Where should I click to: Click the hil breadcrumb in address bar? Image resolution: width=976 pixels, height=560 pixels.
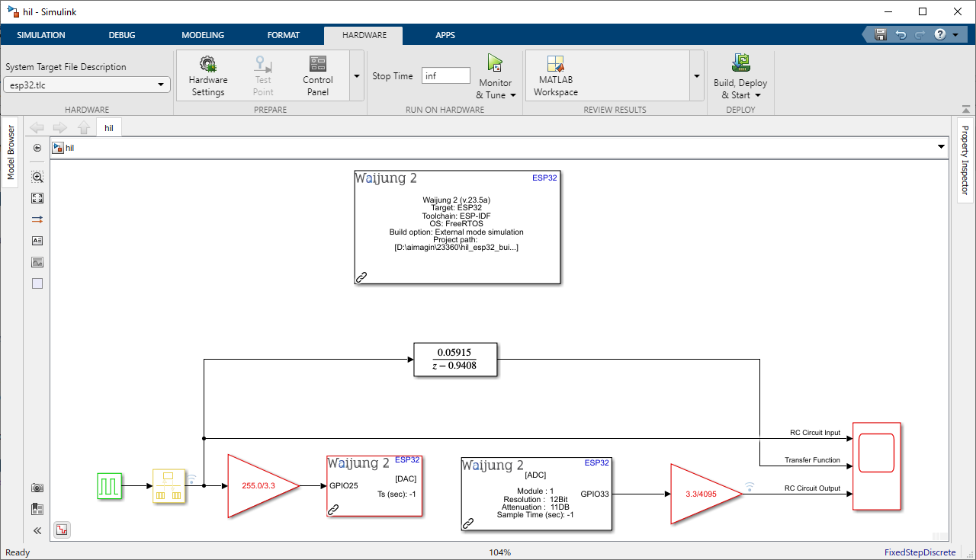pos(70,148)
